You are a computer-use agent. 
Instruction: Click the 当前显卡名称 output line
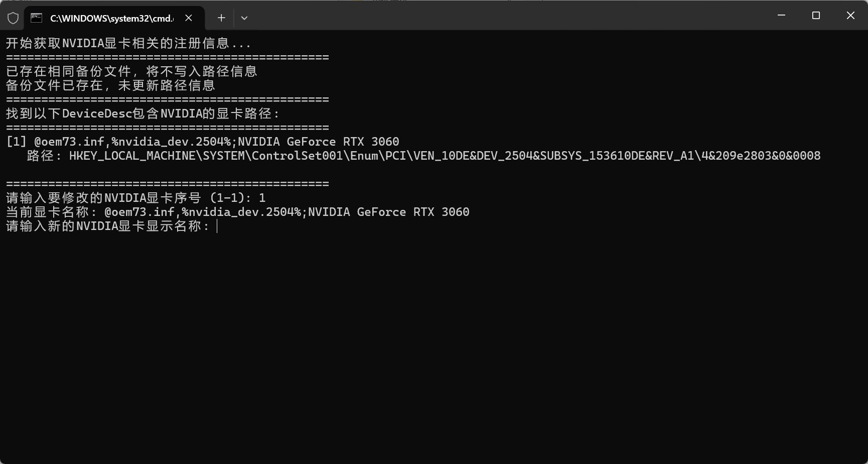237,212
